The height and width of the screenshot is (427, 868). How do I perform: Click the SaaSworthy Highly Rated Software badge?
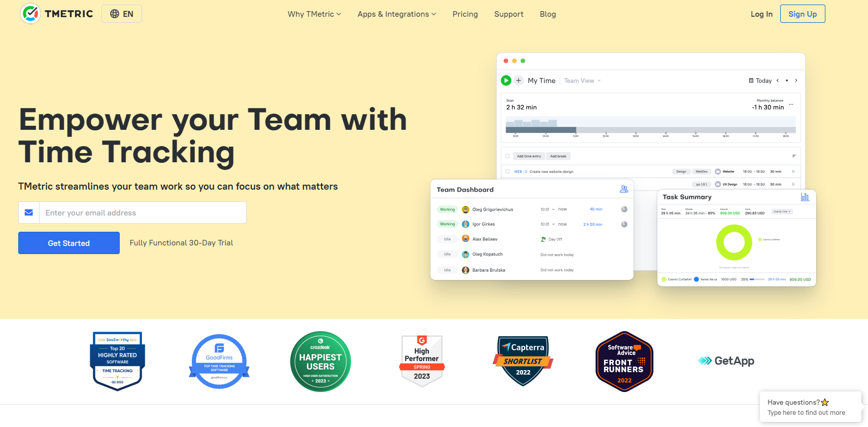(118, 361)
